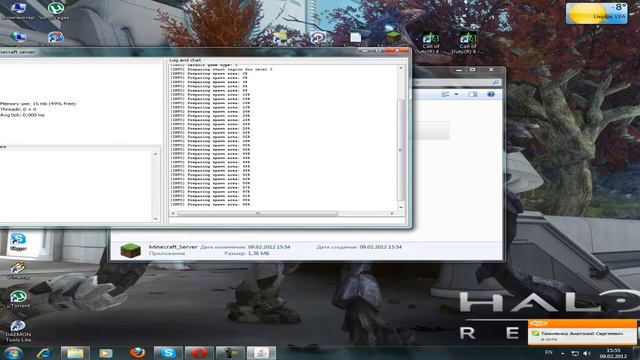Click the weather gadget showing -8°
The width and height of the screenshot is (640, 360).
[x=596, y=13]
